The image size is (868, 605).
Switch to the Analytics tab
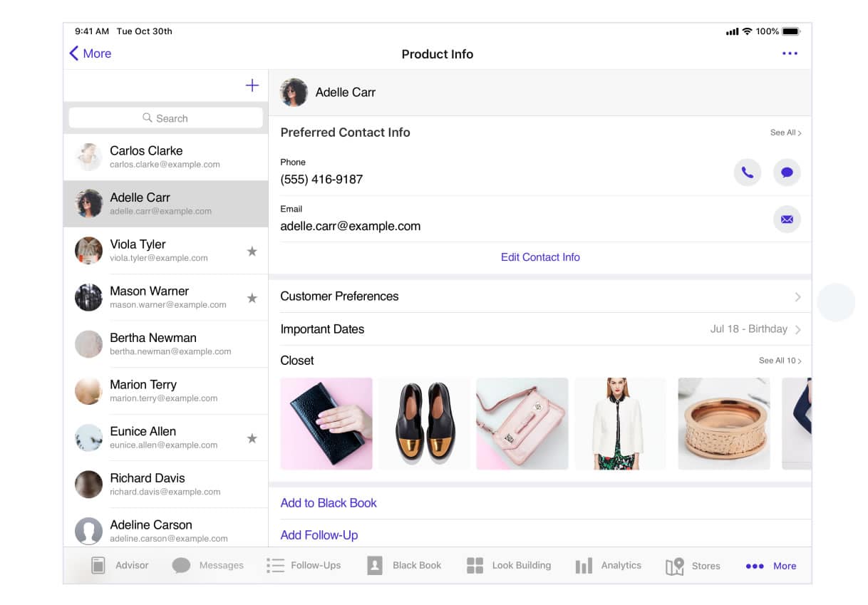pyautogui.click(x=608, y=566)
